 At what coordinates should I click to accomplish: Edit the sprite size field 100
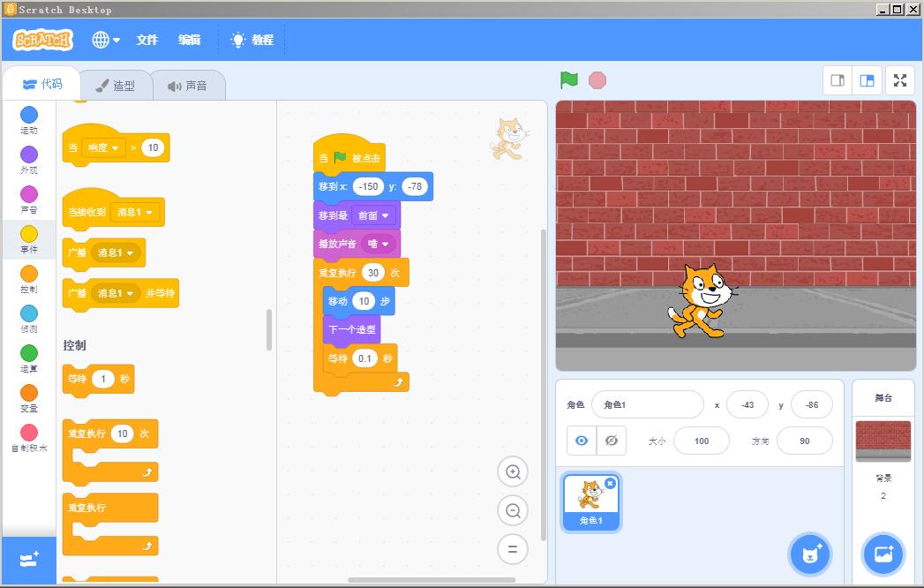pos(702,441)
